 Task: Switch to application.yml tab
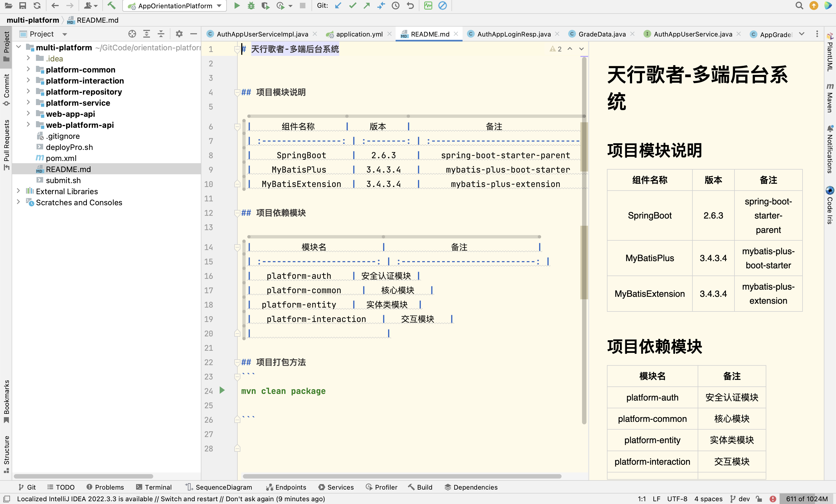tap(359, 34)
